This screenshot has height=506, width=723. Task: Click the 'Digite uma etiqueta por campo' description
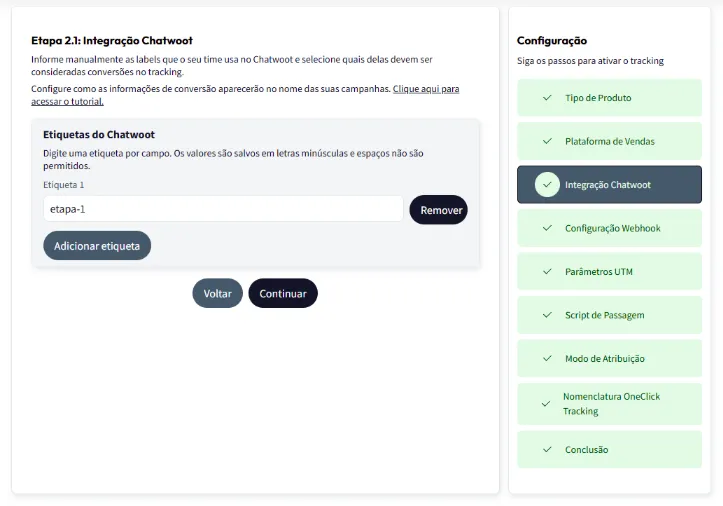coord(233,160)
